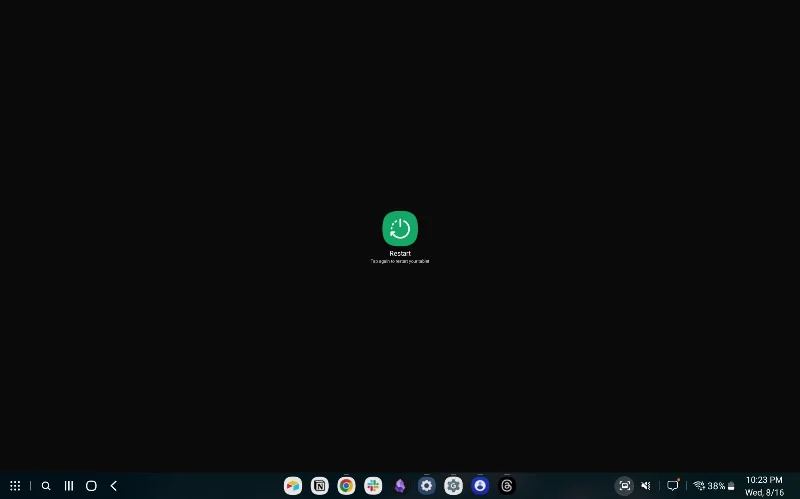Open the apps grid drawer
This screenshot has width=800, height=499.
15,486
